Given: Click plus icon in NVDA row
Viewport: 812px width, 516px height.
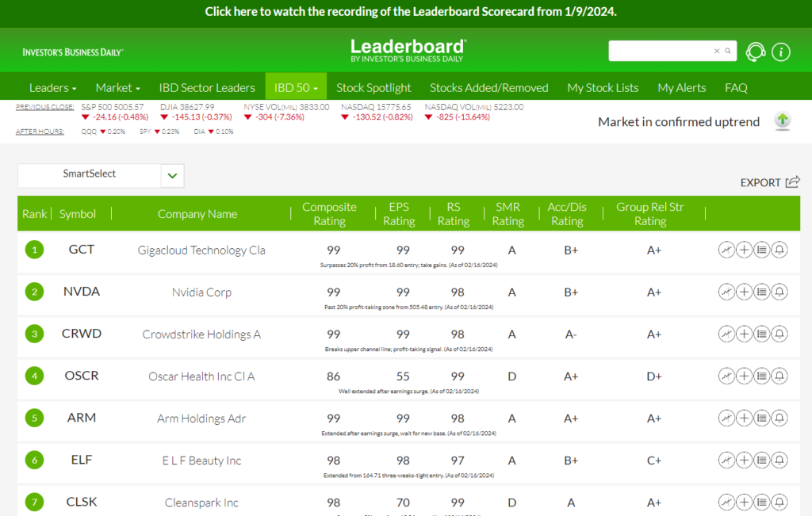Looking at the screenshot, I should (744, 292).
